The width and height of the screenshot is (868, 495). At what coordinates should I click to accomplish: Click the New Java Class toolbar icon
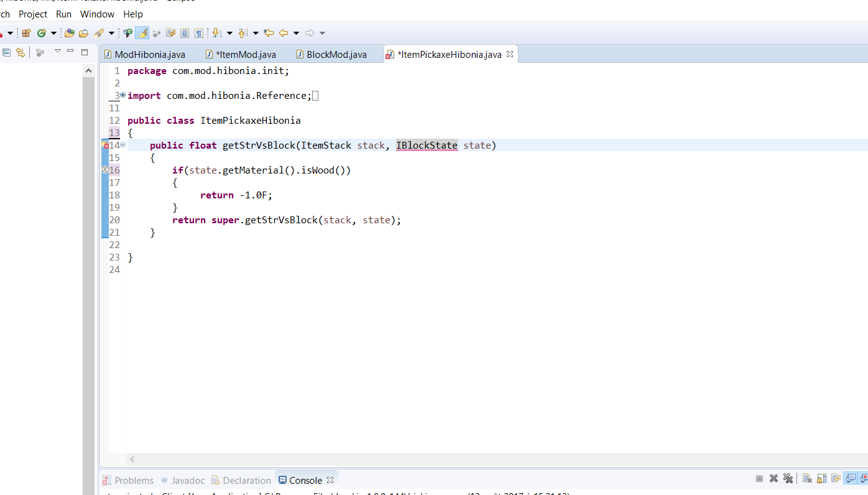[42, 33]
